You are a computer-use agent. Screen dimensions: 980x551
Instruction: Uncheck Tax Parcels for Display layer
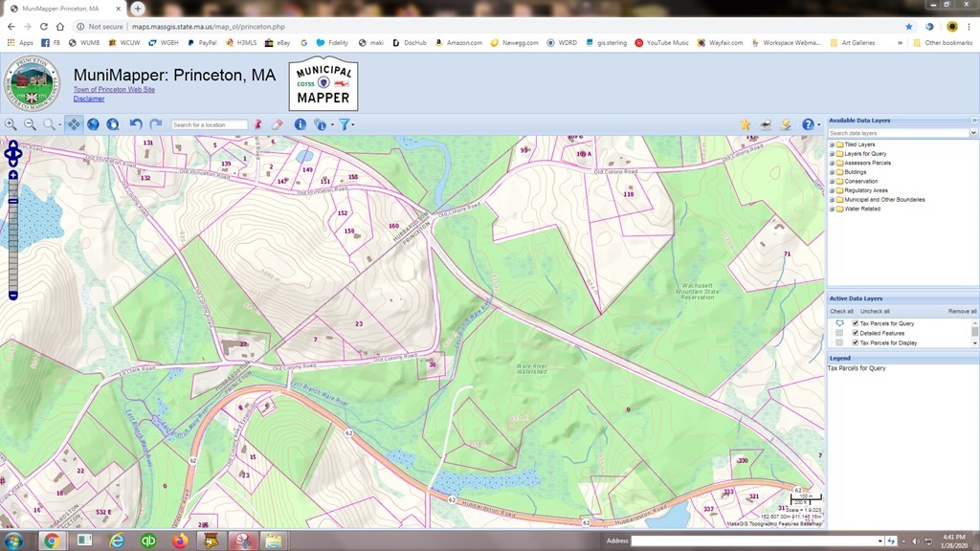point(855,342)
